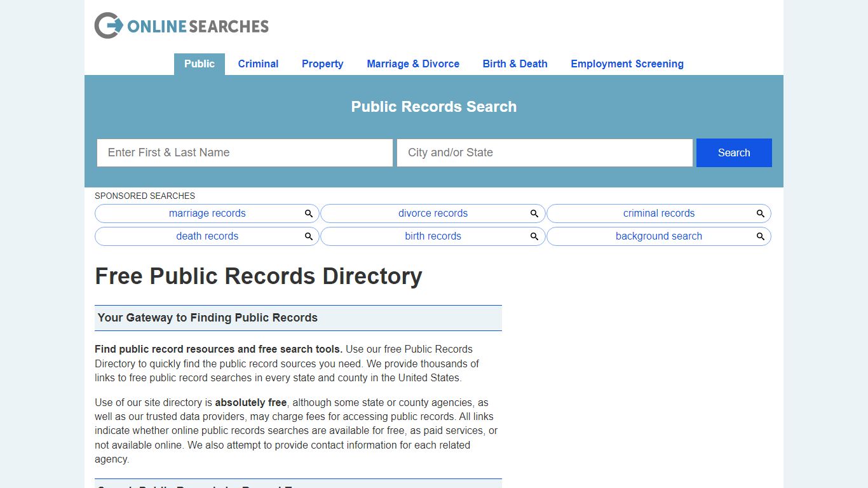The width and height of the screenshot is (868, 488).
Task: Switch to the Property tab
Action: tap(322, 64)
